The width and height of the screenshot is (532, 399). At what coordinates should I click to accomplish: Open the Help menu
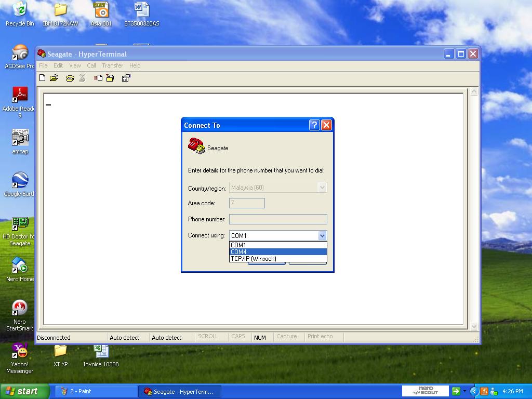(x=135, y=65)
